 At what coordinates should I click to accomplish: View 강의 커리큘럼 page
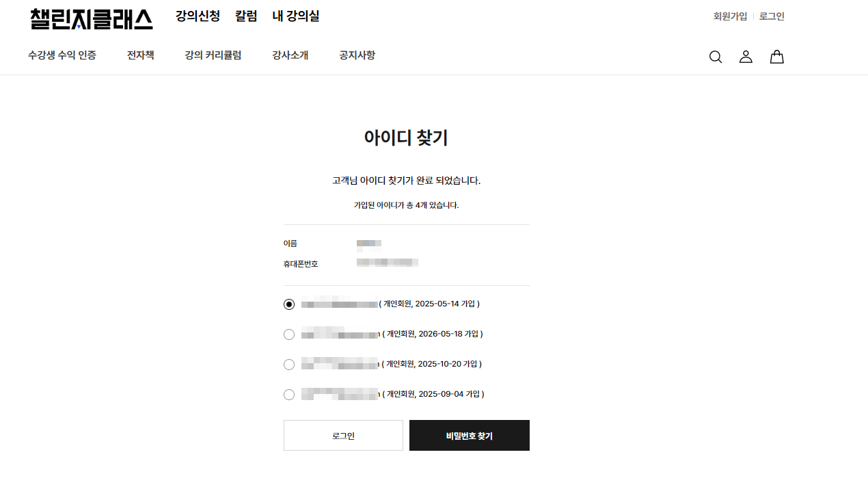(213, 55)
